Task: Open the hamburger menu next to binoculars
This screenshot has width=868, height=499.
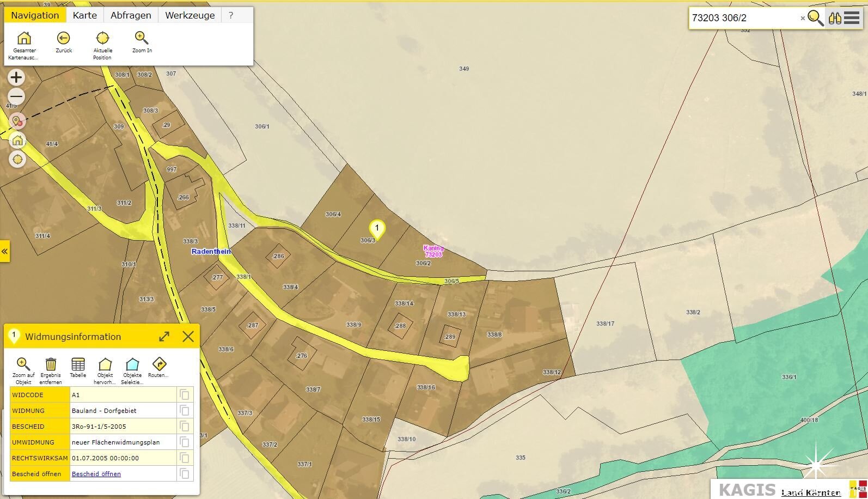Action: point(852,18)
